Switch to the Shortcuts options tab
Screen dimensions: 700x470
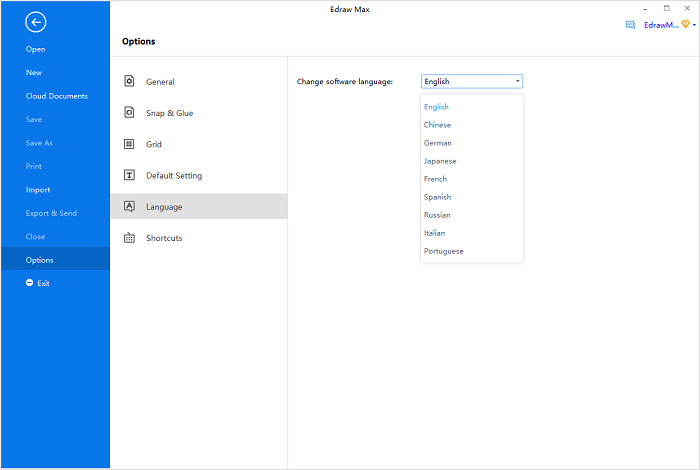coord(164,238)
